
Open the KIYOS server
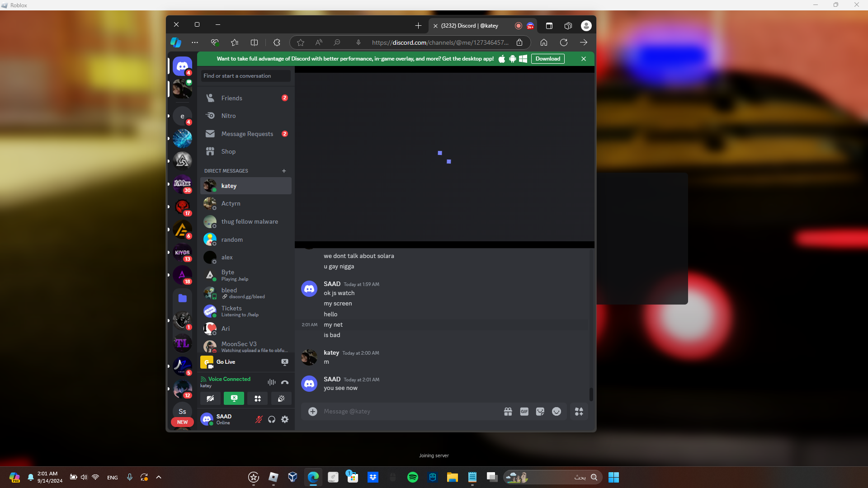coord(182,253)
